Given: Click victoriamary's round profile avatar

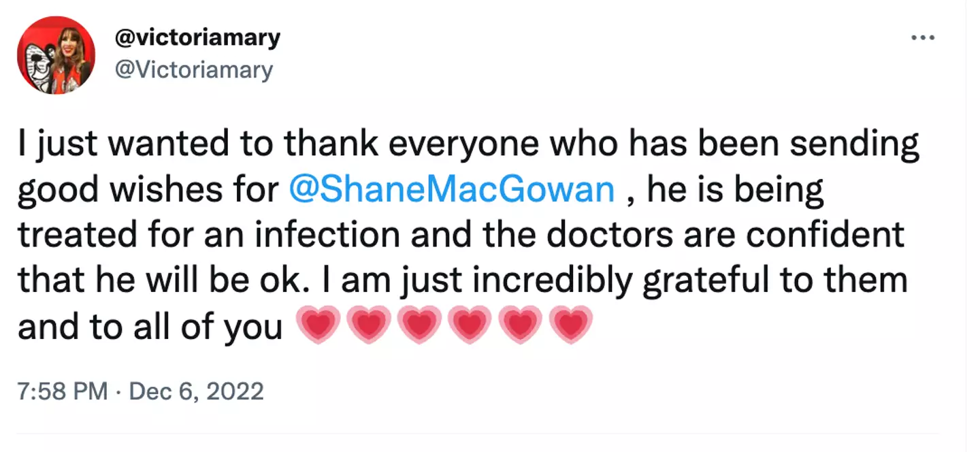Looking at the screenshot, I should pyautogui.click(x=56, y=55).
